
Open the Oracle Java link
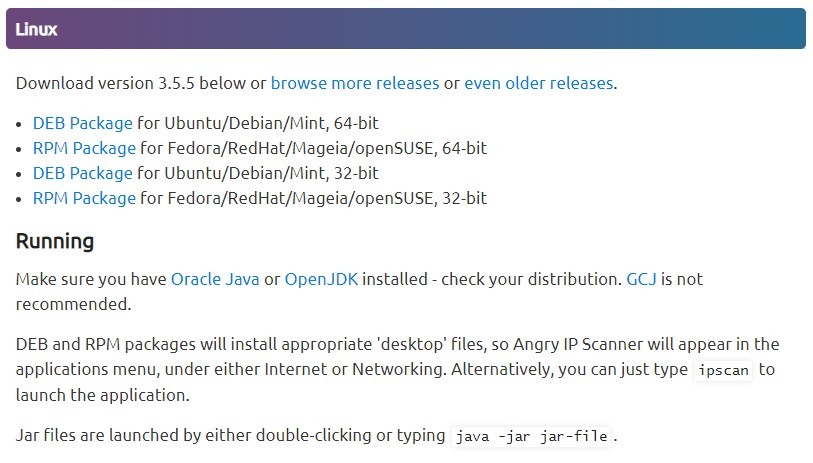point(215,279)
